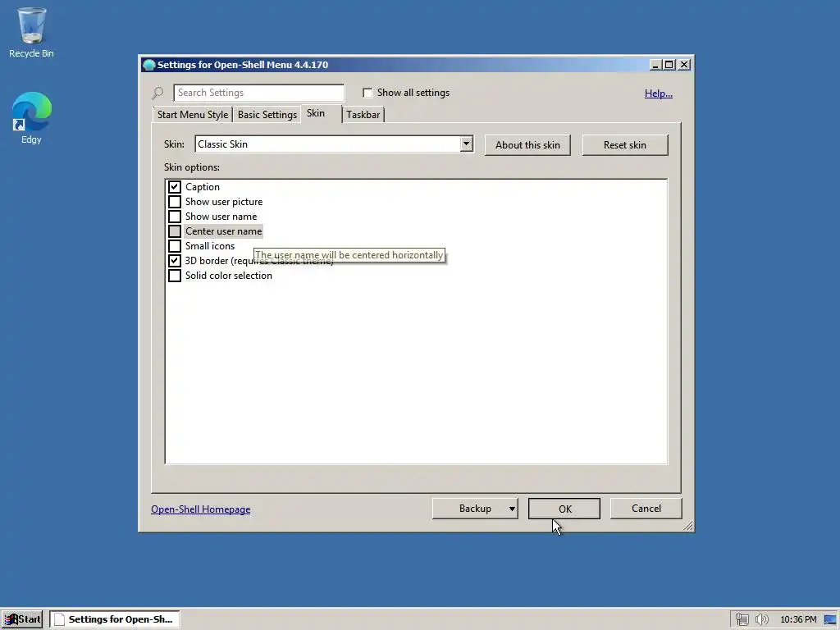Confirm settings with OK button
This screenshot has height=630, width=840.
pyautogui.click(x=564, y=509)
